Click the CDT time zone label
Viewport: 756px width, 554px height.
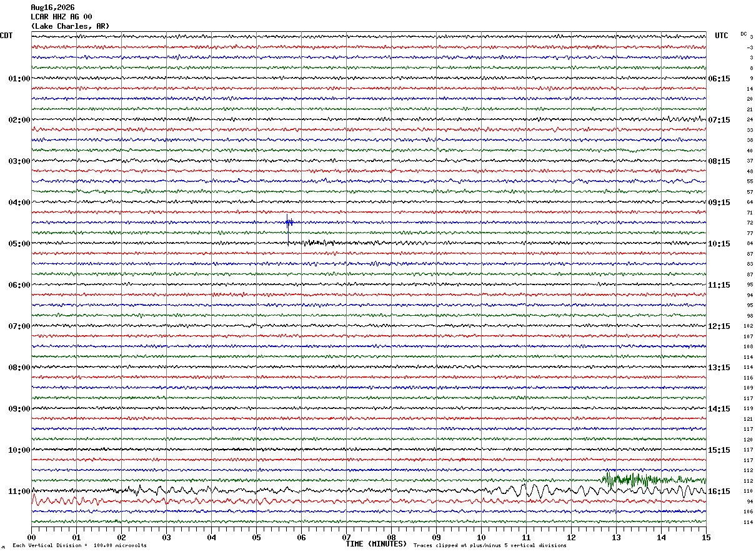point(6,36)
